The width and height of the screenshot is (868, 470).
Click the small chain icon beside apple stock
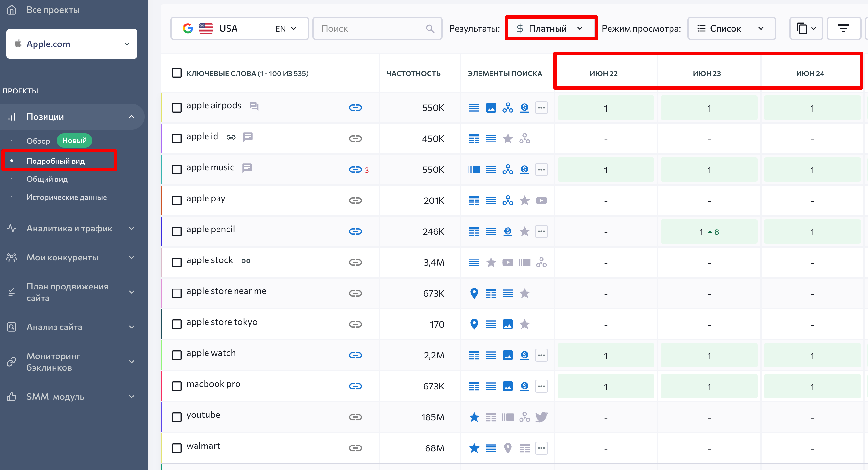tap(246, 261)
